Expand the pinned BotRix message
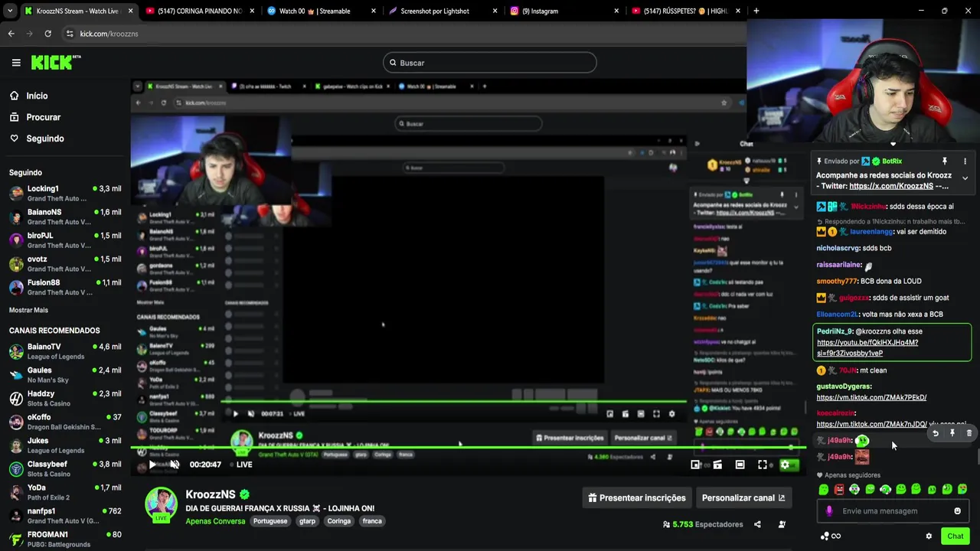Screen dimensions: 980x551 (965, 178)
